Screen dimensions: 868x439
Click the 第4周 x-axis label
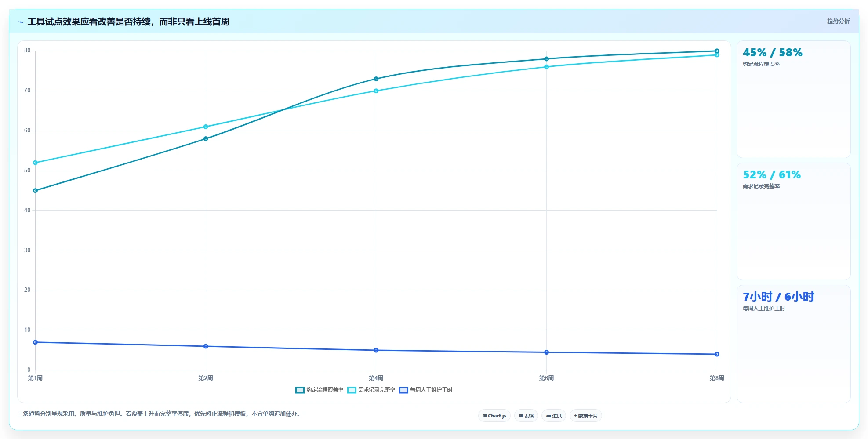[x=376, y=378]
